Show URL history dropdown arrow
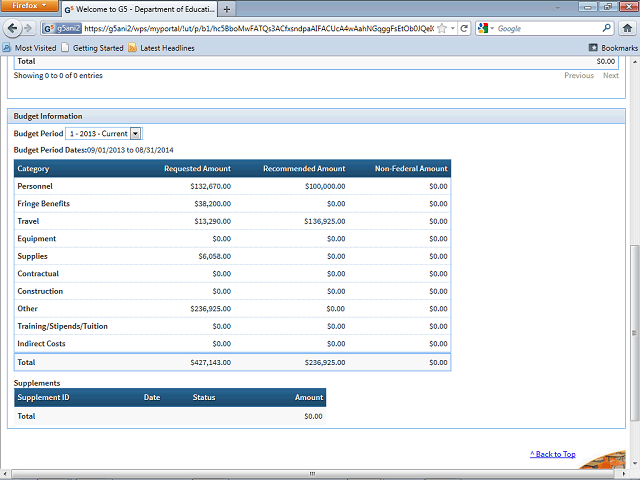This screenshot has height=480, width=640. pyautogui.click(x=453, y=29)
